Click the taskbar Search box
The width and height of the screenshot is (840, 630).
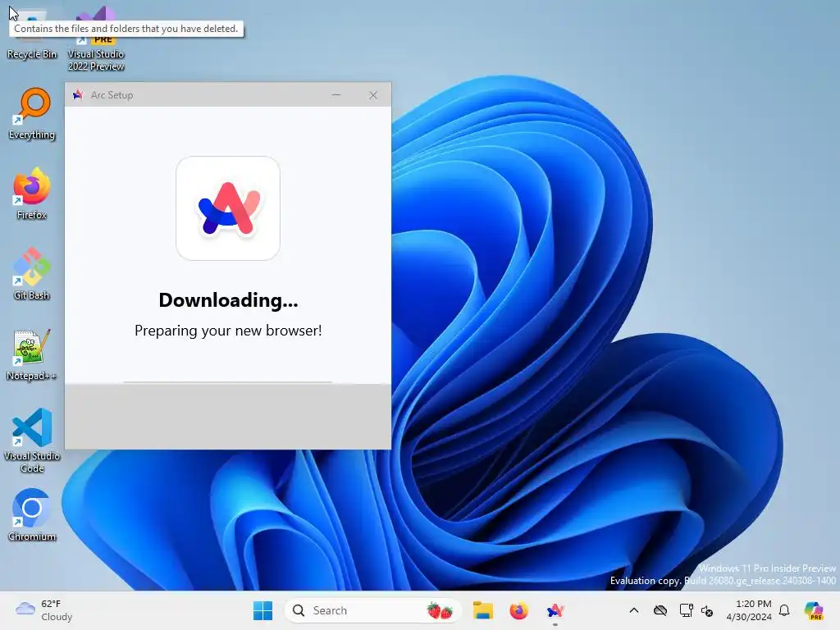point(372,610)
